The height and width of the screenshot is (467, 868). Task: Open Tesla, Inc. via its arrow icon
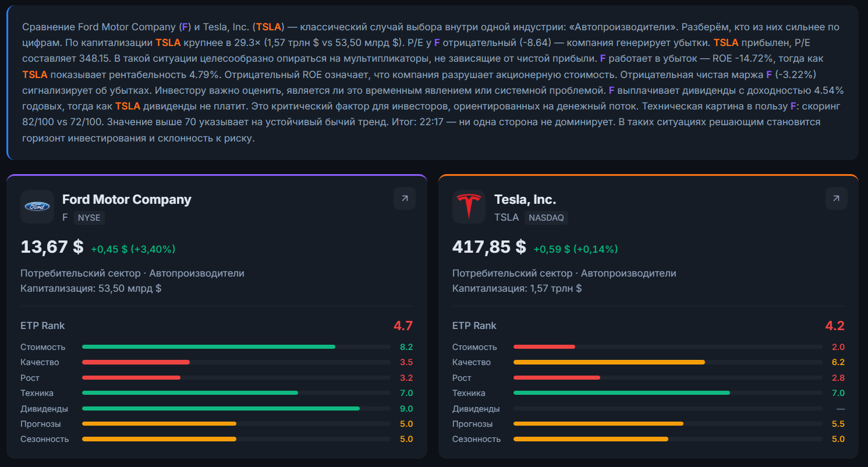click(836, 199)
